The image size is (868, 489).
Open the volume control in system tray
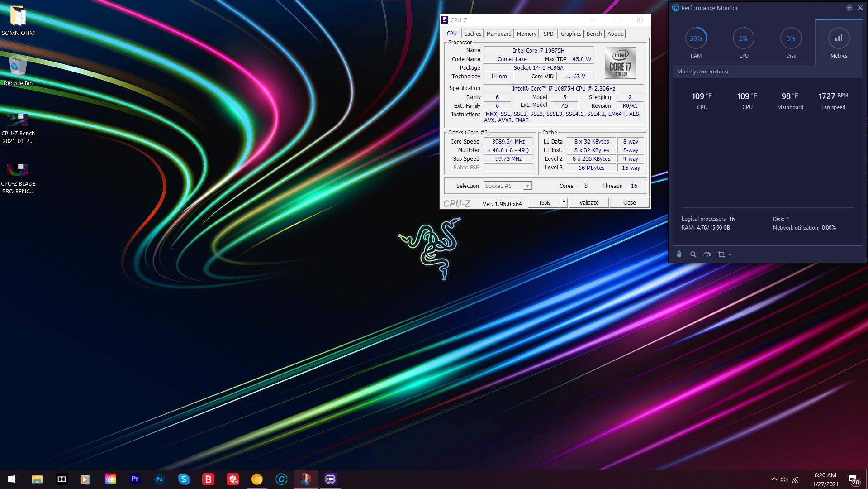784,479
